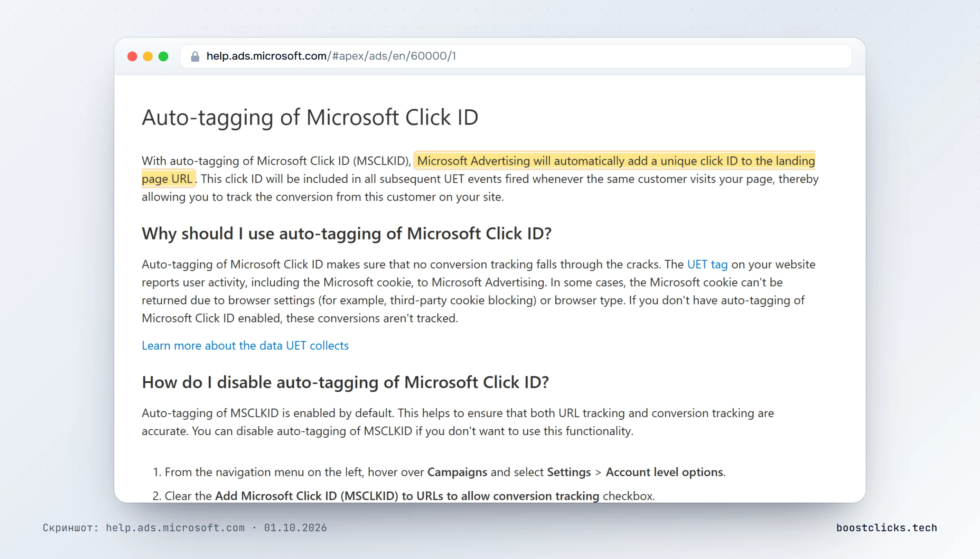Viewport: 980px width, 559px height.
Task: Click the 'How do I disable auto-tagging' heading
Action: [x=345, y=382]
